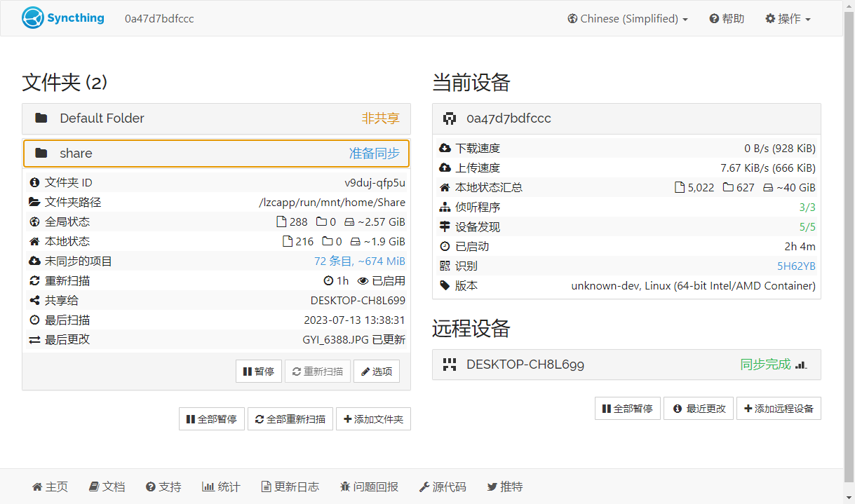Screen dimensions: 855x504
Task: Click the identicon beside 0a47d7bdfccc device header
Action: [x=450, y=118]
